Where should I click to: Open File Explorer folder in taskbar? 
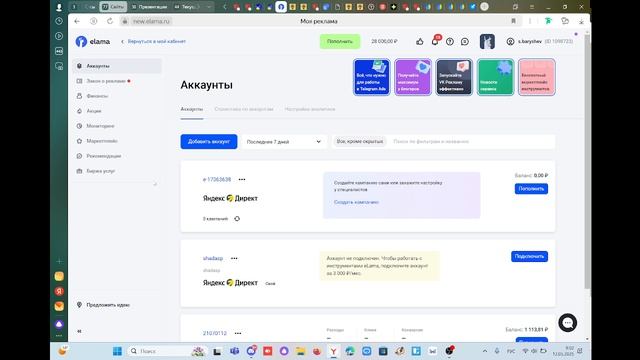(301, 351)
